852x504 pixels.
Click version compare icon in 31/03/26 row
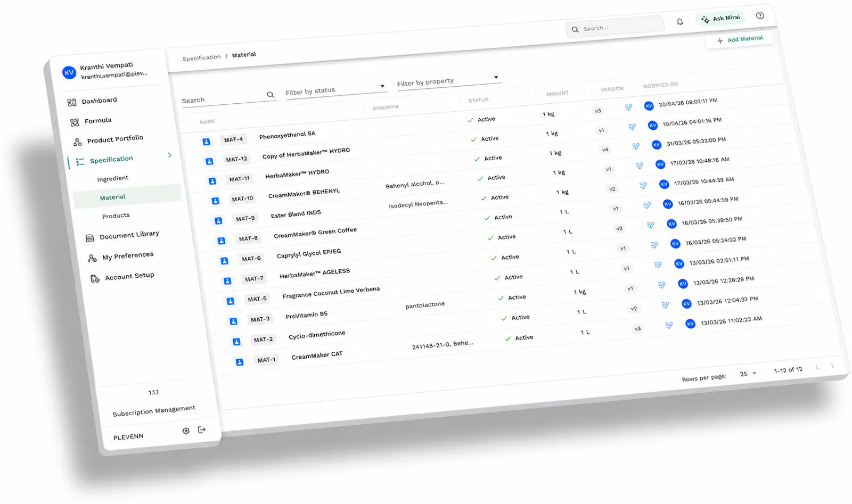pos(636,146)
